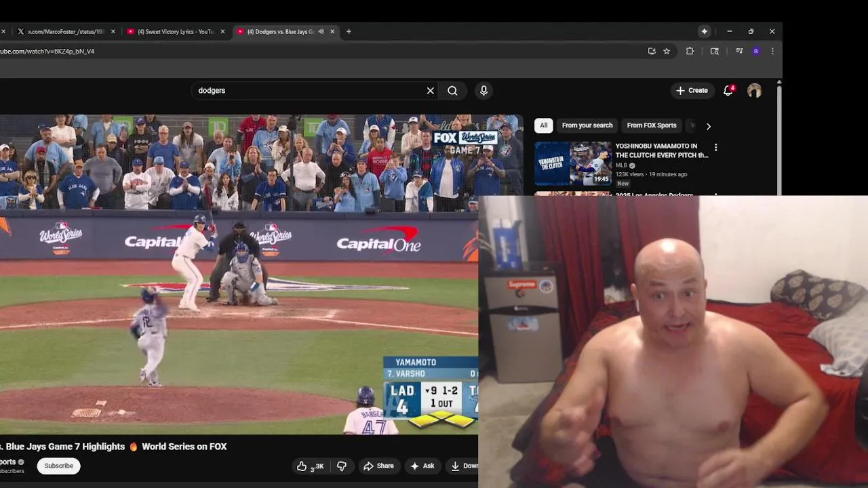Click the Ask button

(x=422, y=466)
